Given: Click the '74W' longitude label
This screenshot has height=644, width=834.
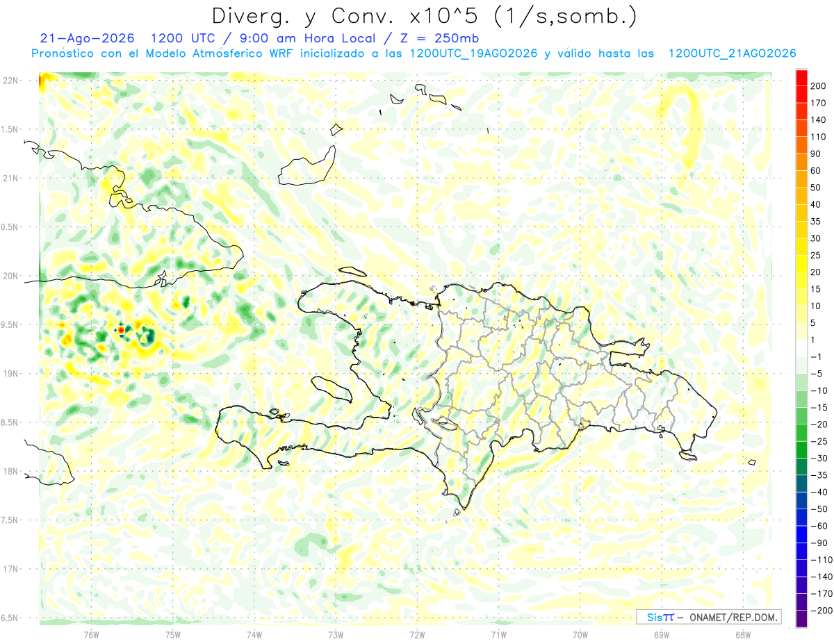Looking at the screenshot, I should pos(254,635).
